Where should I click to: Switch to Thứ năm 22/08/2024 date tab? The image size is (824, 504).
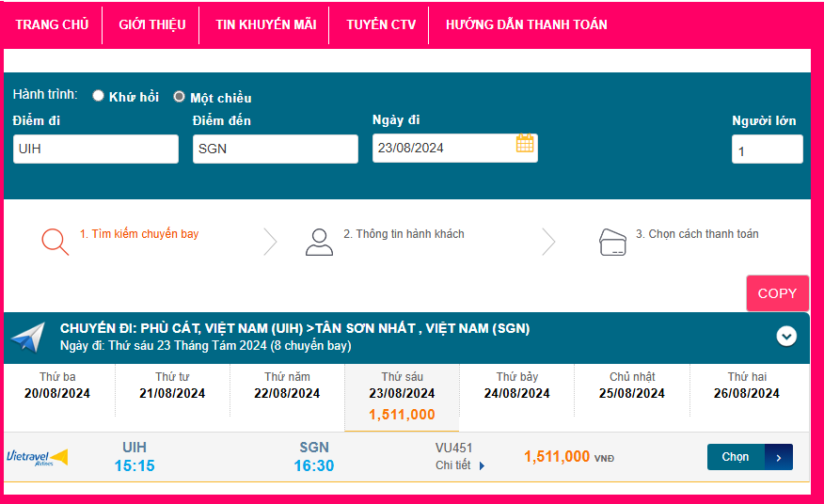pyautogui.click(x=287, y=386)
